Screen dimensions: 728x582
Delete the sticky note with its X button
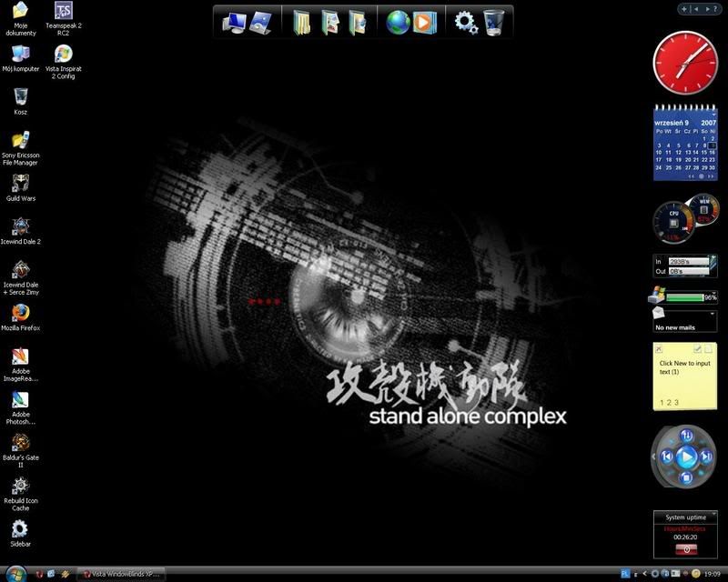click(659, 348)
